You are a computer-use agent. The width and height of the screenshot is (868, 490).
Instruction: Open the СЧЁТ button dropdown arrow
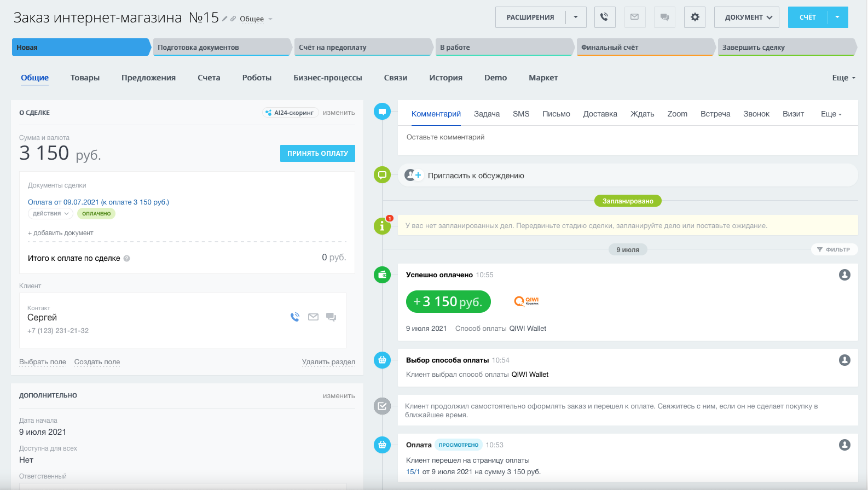(x=837, y=17)
